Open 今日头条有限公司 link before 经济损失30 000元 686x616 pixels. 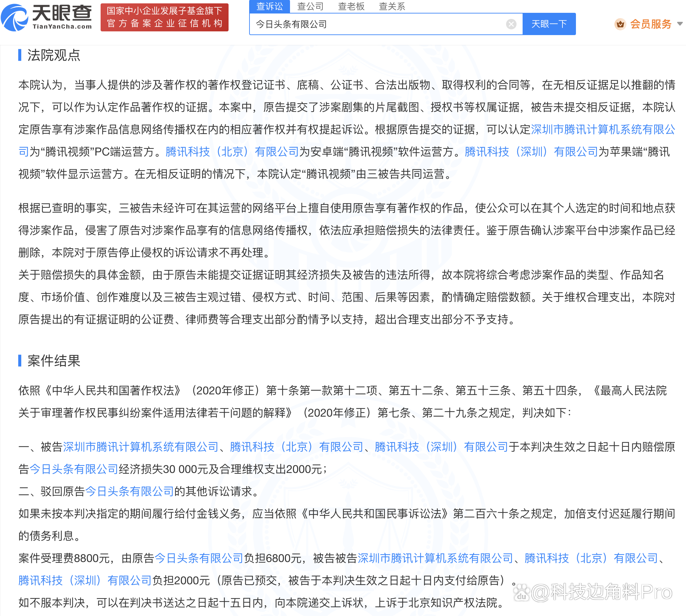click(74, 469)
